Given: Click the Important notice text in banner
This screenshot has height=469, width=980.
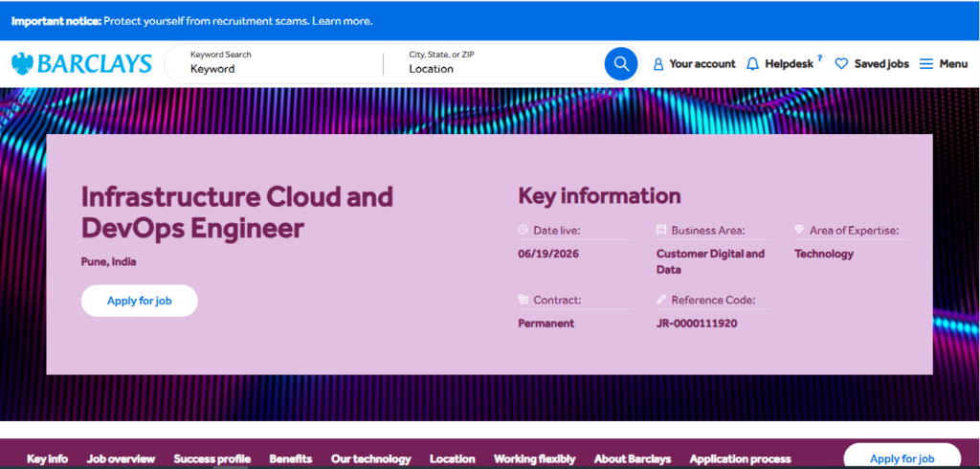Looking at the screenshot, I should point(56,21).
